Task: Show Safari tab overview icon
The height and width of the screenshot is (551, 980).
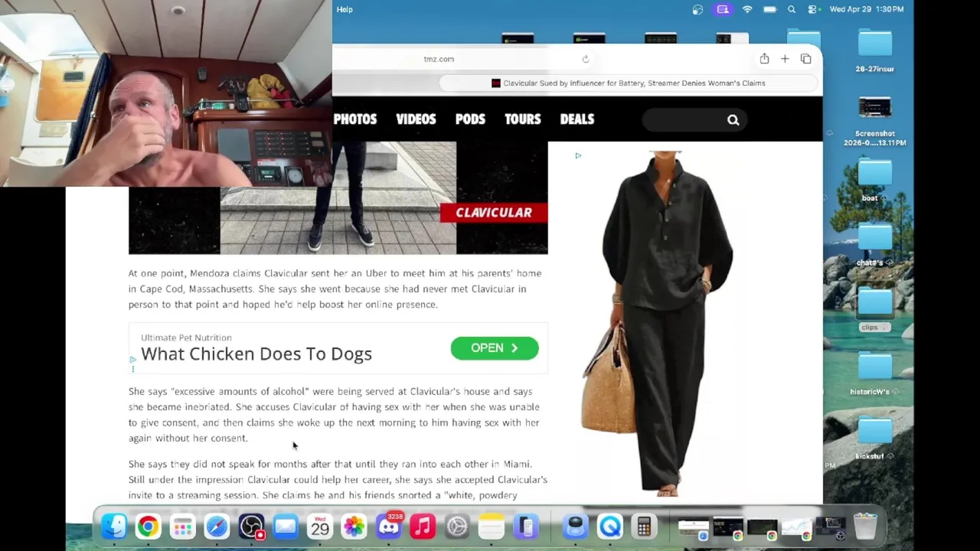Action: coord(805,59)
